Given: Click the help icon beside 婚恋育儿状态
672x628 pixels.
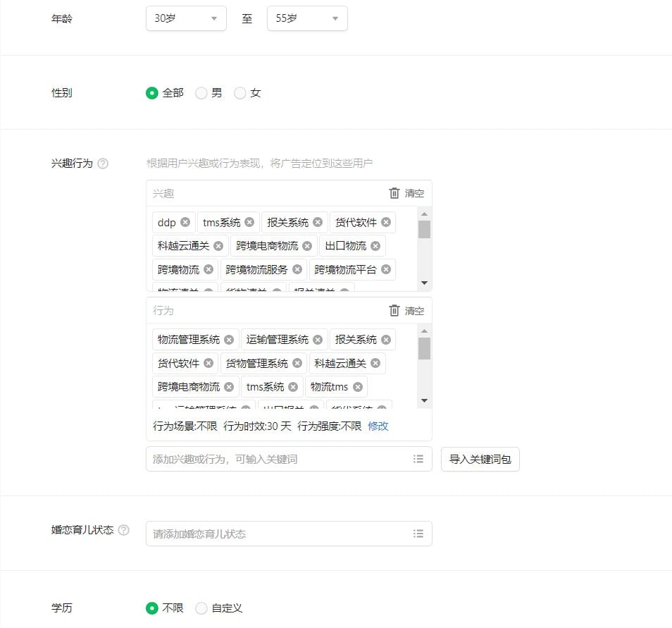Looking at the screenshot, I should pyautogui.click(x=124, y=530).
